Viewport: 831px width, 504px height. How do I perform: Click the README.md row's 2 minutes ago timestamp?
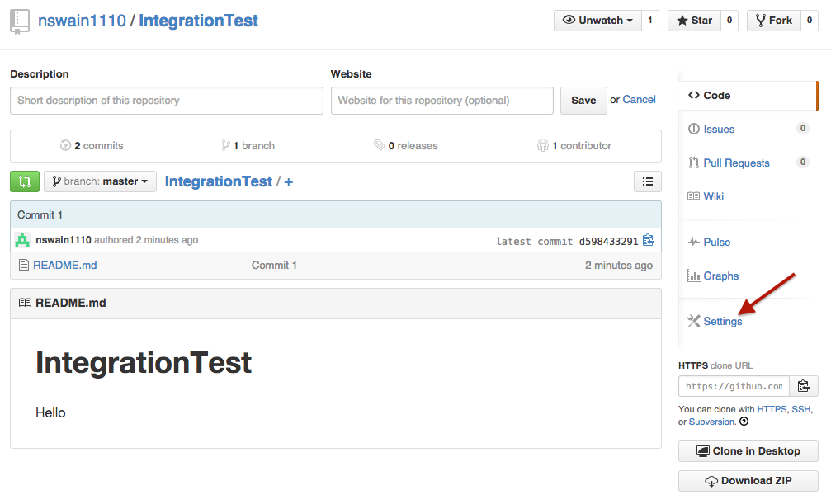pos(618,265)
